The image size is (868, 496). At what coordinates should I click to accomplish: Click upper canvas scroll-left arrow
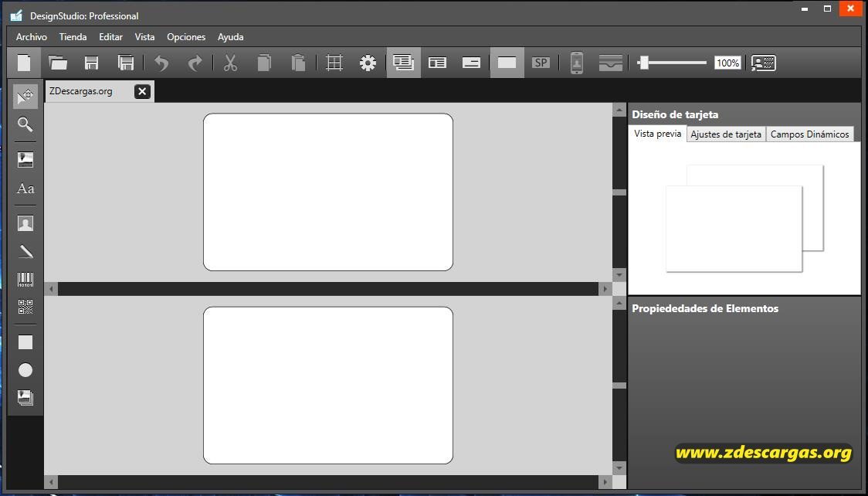[52, 289]
